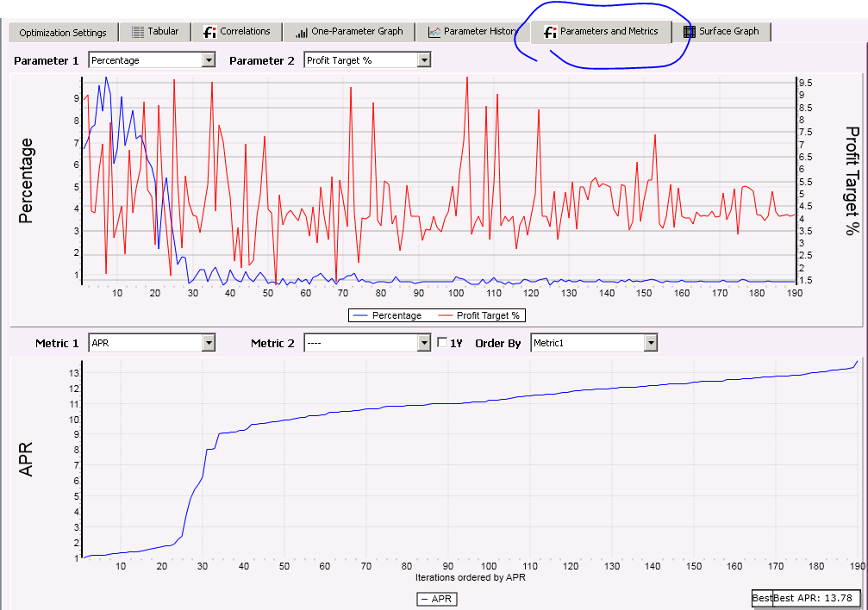This screenshot has height=610, width=868.
Task: Open the empty Metric 2 dropdown
Action: tap(422, 342)
